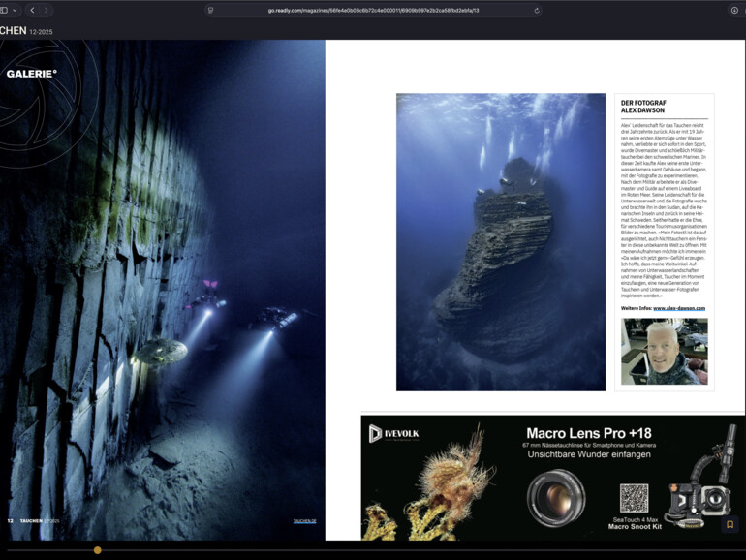Click the underwater rock formation photo
Viewport: 746px width, 560px height.
coord(500,242)
